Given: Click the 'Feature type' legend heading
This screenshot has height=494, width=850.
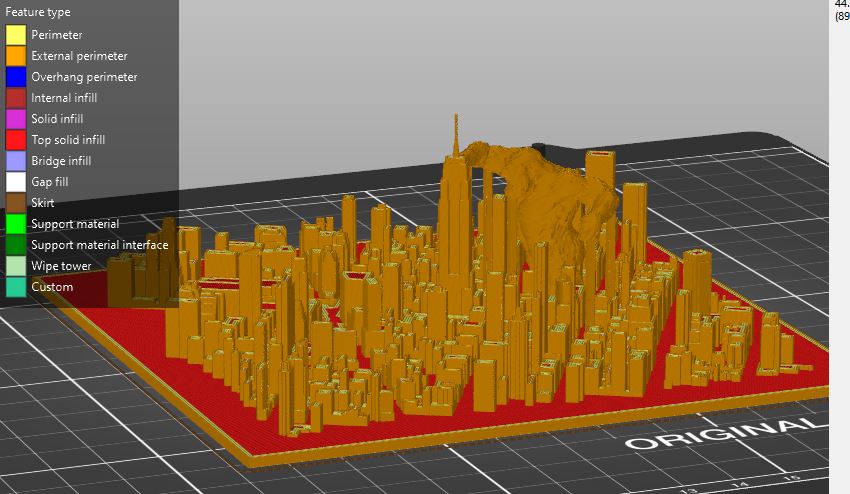Looking at the screenshot, I should click(38, 12).
